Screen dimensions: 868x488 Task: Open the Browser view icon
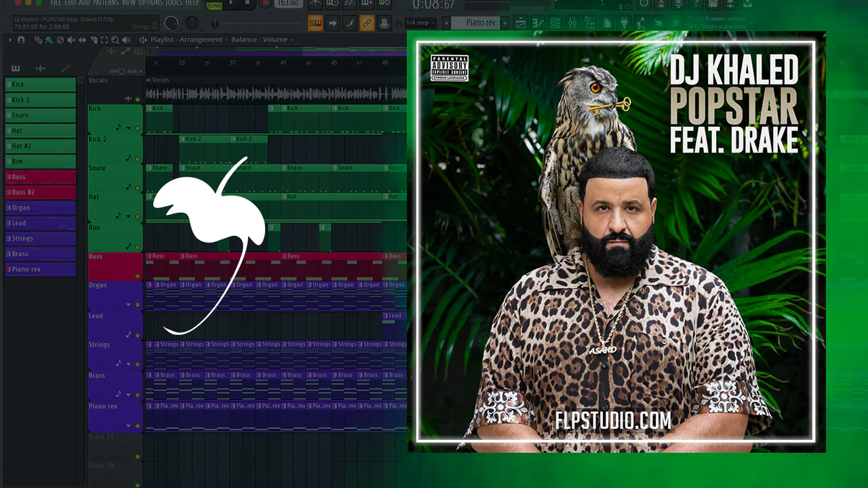tap(589, 23)
